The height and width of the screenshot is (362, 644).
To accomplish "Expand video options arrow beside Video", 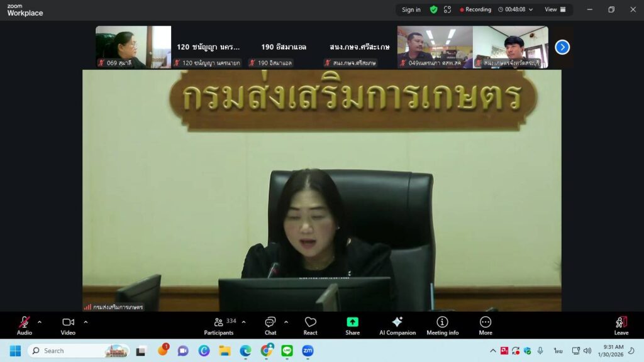I will point(86,322).
